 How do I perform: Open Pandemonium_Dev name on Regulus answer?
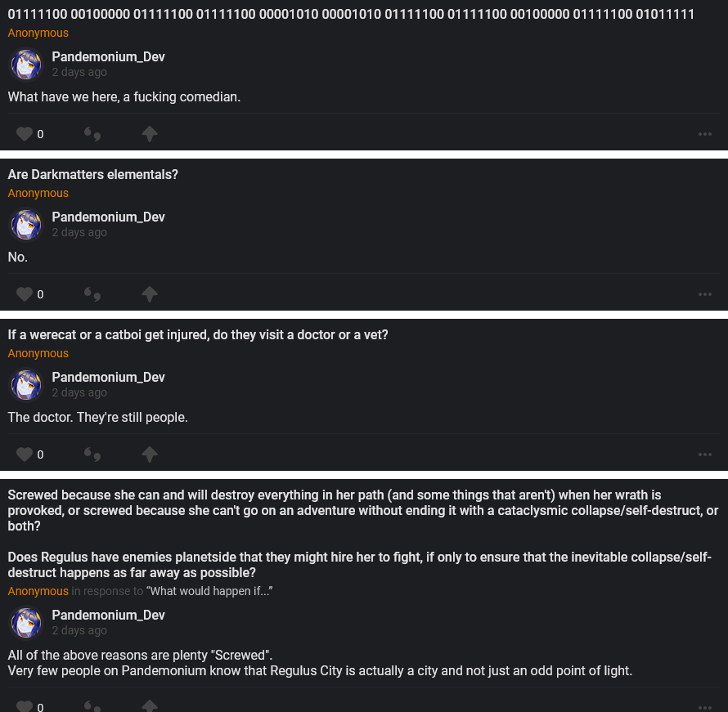[x=108, y=615]
